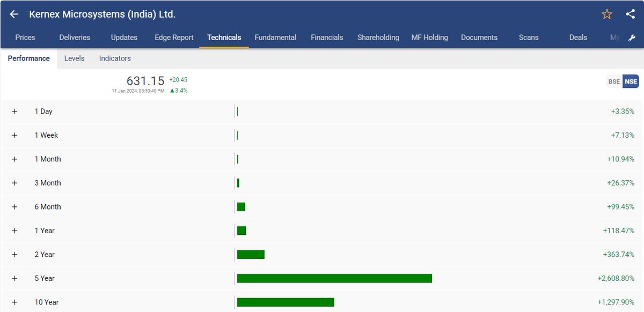The height and width of the screenshot is (312, 644).
Task: Click the +363.74% 2 Year return
Action: pos(619,255)
